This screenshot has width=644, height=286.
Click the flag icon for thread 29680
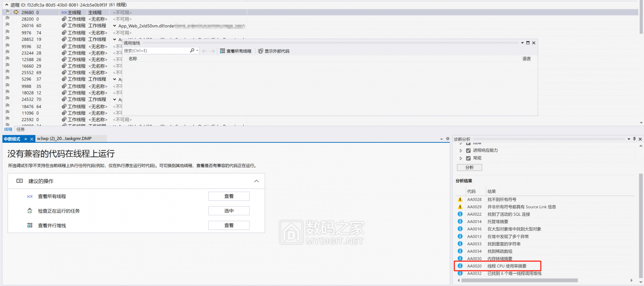(x=7, y=12)
